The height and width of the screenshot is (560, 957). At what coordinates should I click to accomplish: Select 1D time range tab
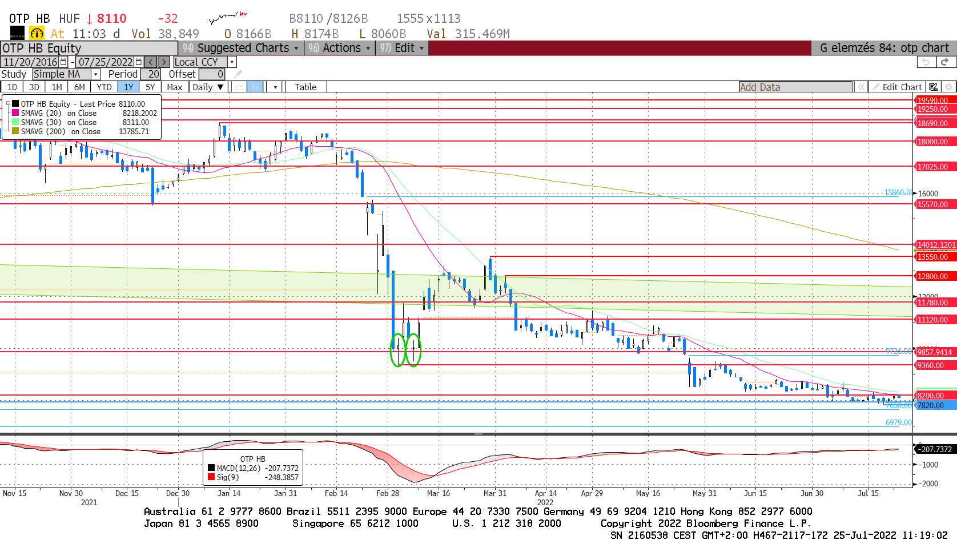click(12, 87)
